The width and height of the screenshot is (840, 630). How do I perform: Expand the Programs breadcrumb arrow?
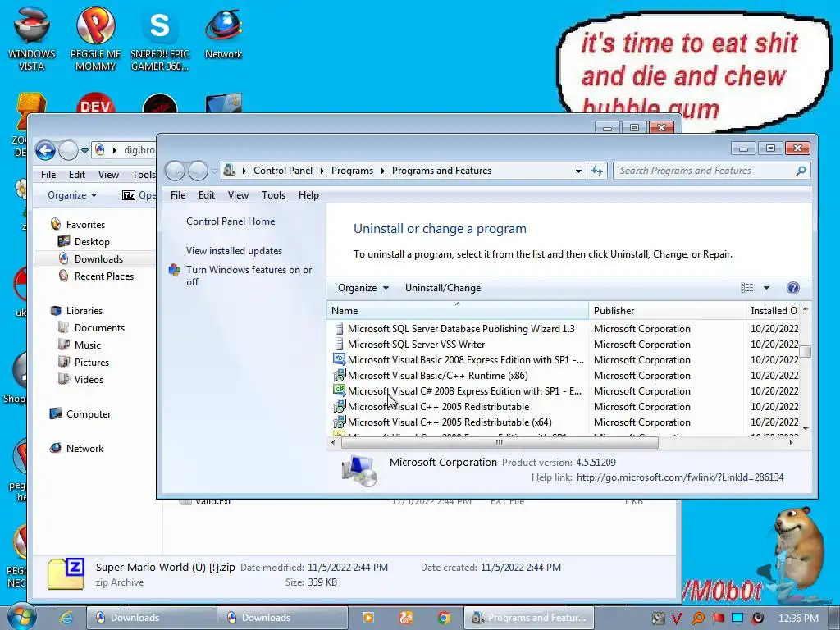tap(382, 171)
